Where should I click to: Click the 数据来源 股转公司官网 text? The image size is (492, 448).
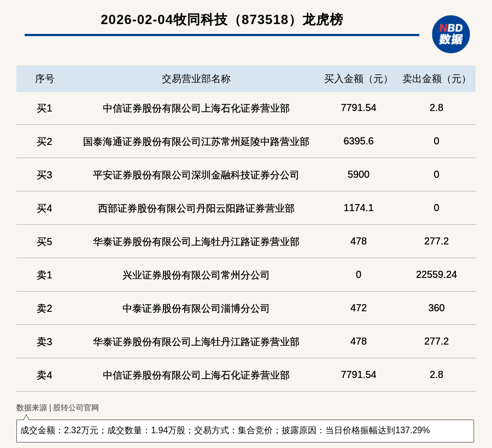(57, 408)
